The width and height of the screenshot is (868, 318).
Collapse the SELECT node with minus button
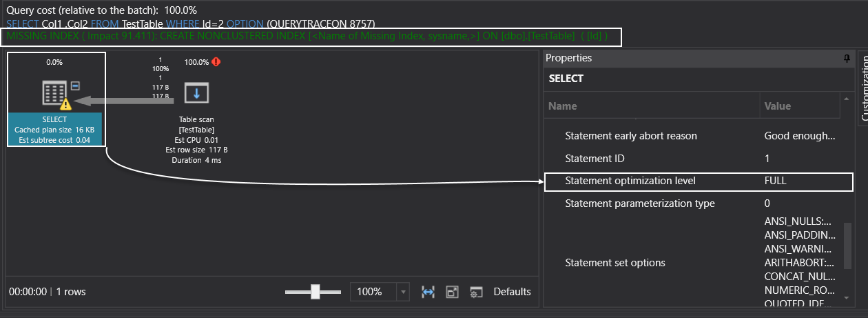[x=76, y=86]
